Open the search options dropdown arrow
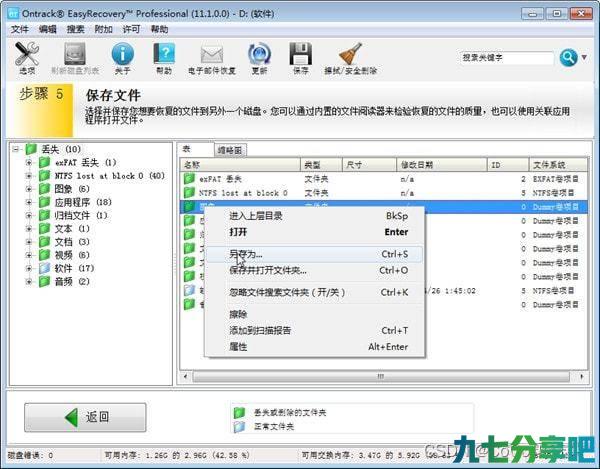Screen dimensions: 600x469 584,57
